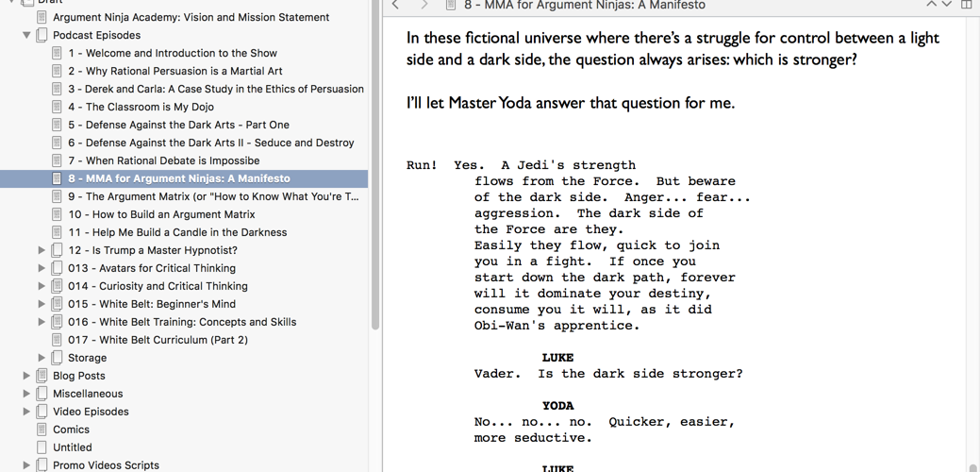The width and height of the screenshot is (980, 472).
Task: Click icon for '1 - Welcome and Introduction'
Action: (x=58, y=53)
